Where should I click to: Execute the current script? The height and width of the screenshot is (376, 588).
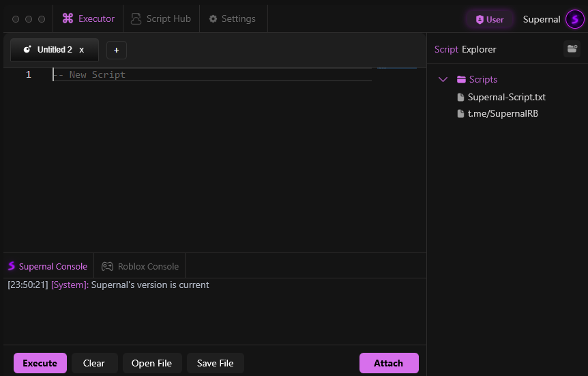point(40,363)
